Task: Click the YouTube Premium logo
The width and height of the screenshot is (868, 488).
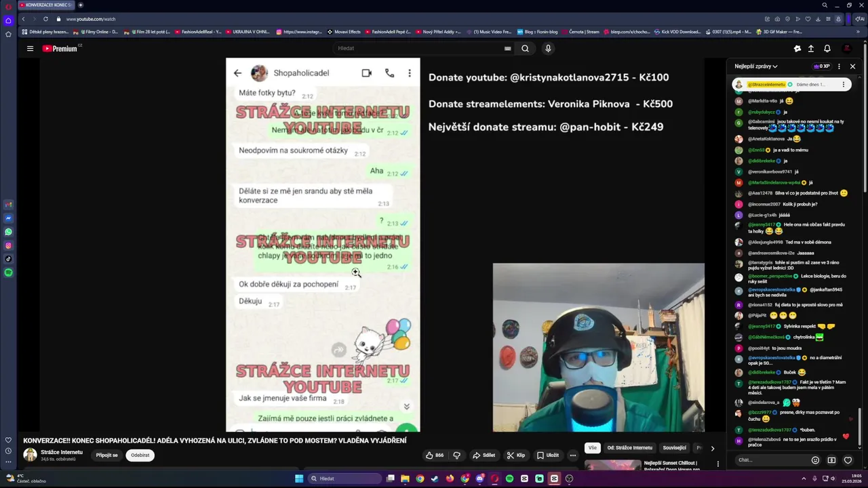Action: (60, 48)
